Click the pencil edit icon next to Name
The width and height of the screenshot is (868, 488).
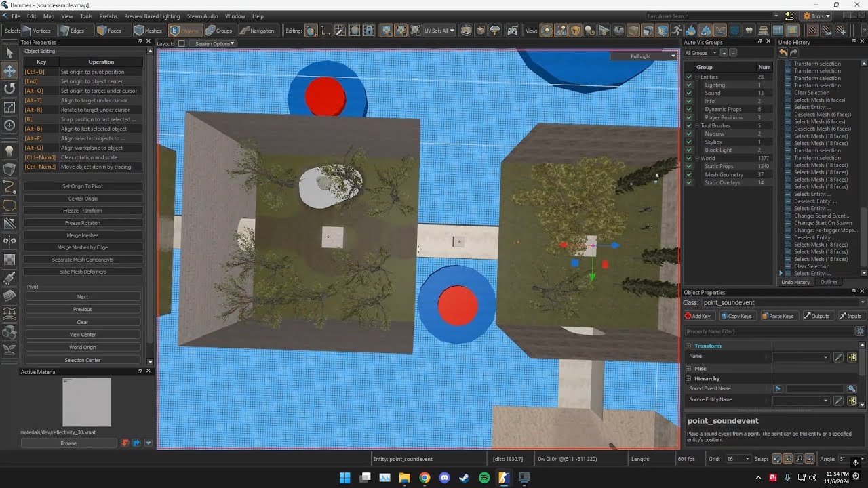point(838,357)
